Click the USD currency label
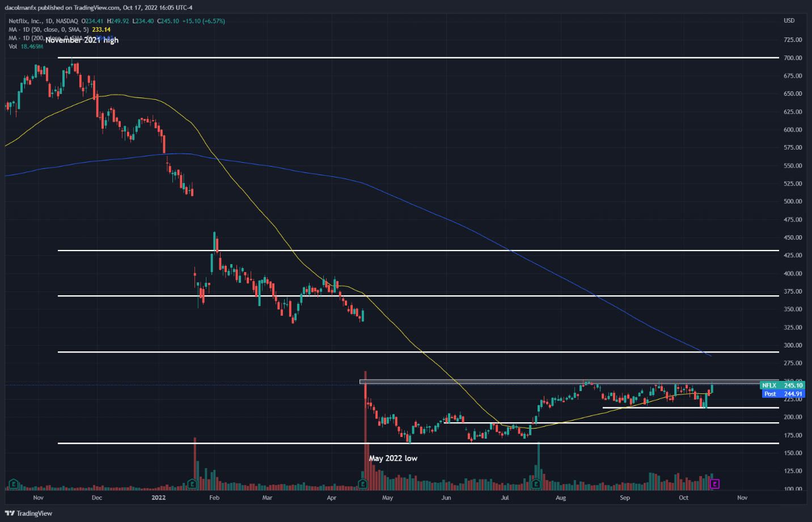 [789, 20]
